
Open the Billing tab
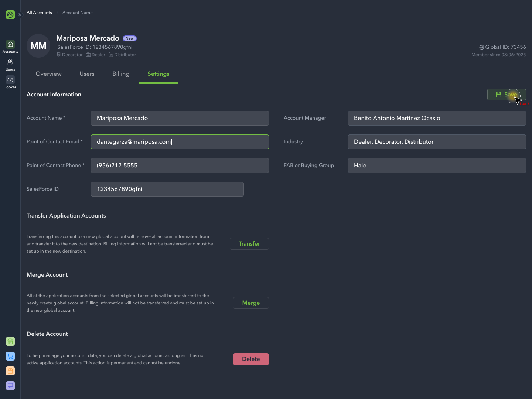121,74
